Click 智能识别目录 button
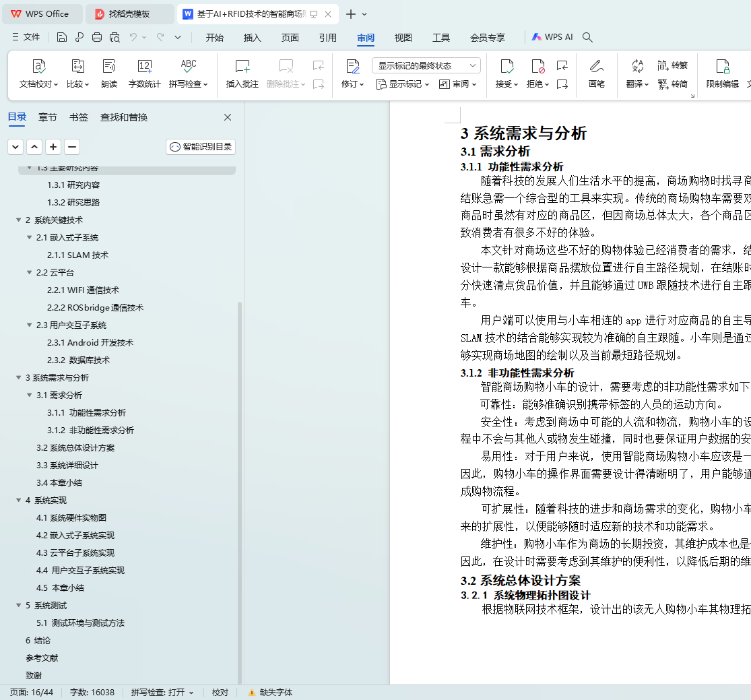The height and width of the screenshot is (700, 751). (x=201, y=147)
